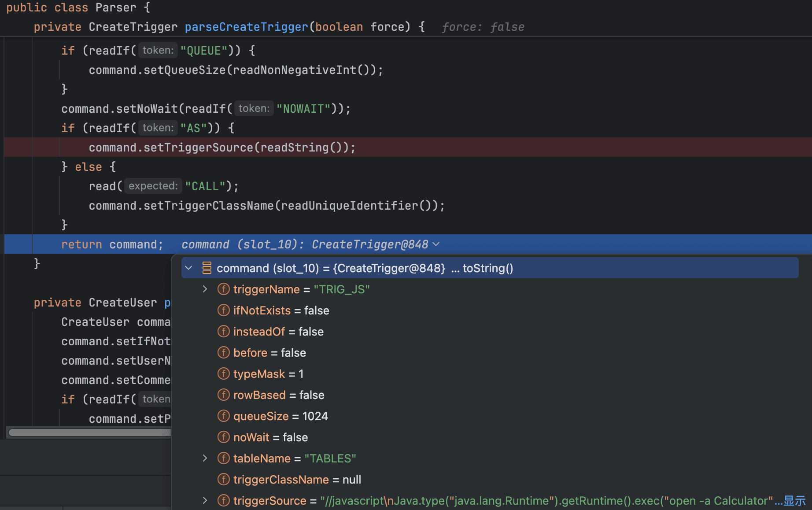The image size is (812, 510).
Task: Click the 'token:' hint before "AS"
Action: pyautogui.click(x=158, y=128)
